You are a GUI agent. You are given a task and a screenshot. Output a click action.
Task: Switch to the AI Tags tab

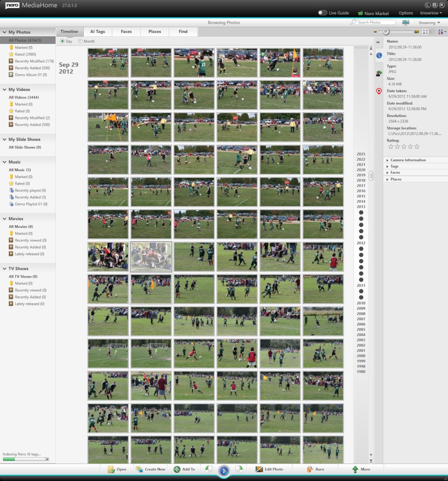97,32
